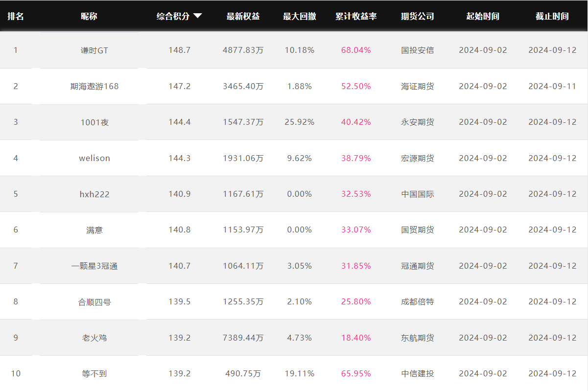This screenshot has width=588, height=391.
Task: Click futures company 宏源期货
Action: [x=418, y=158]
